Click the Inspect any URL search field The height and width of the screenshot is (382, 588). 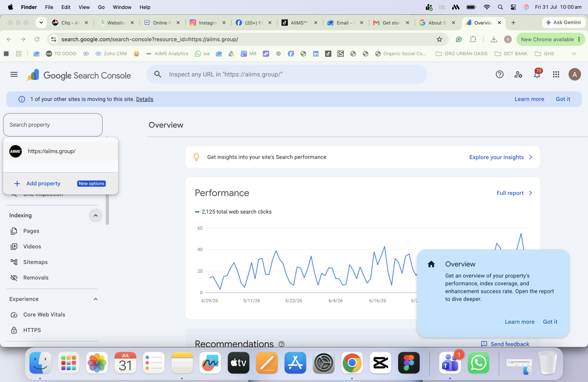[x=287, y=74]
